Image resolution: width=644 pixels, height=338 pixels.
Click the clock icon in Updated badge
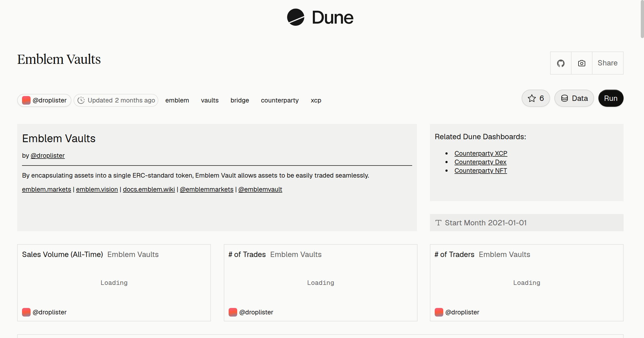pos(81,100)
